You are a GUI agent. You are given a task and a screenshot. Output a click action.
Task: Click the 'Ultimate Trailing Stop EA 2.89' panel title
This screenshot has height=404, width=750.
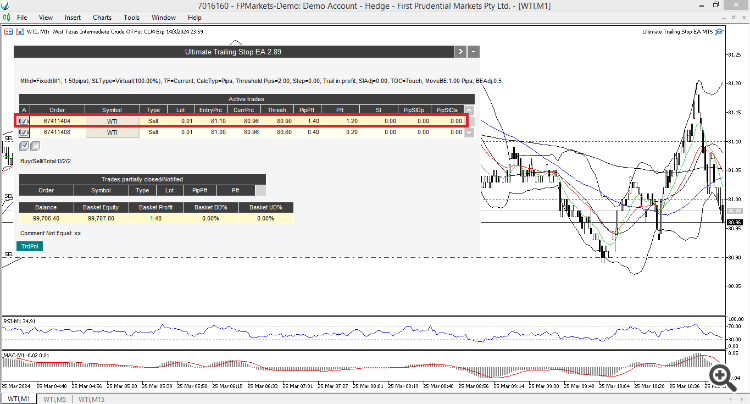(x=233, y=52)
